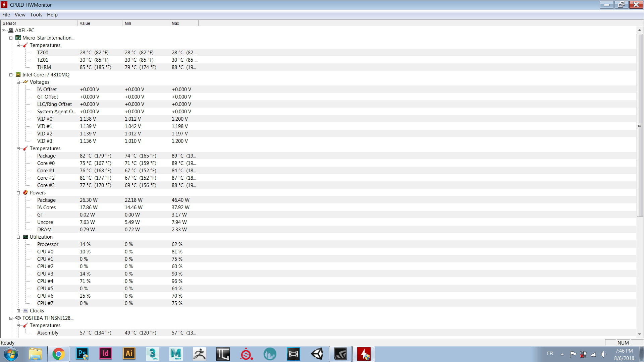This screenshot has width=644, height=362.
Task: Collapse the Powers group
Action: pyautogui.click(x=18, y=193)
